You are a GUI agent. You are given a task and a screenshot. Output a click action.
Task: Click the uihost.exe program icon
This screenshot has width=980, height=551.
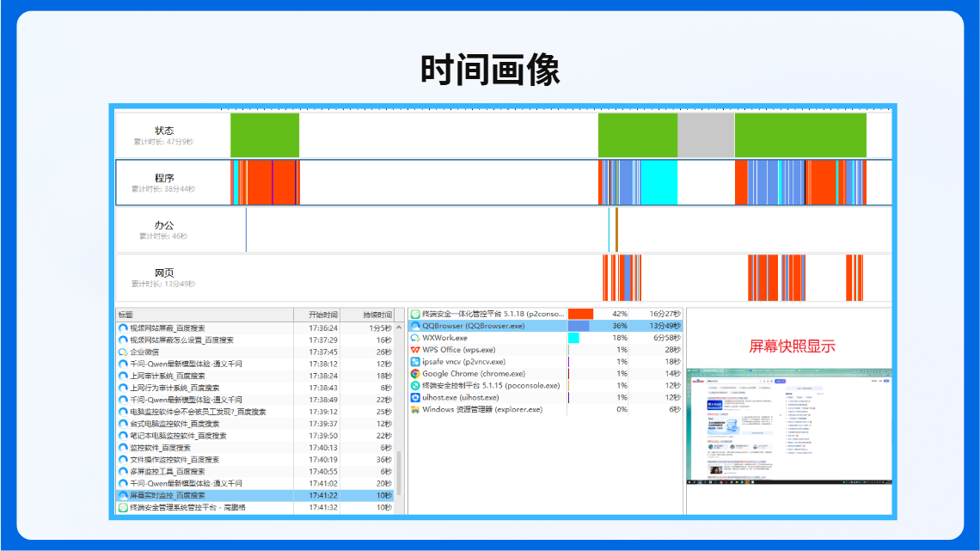coord(415,397)
